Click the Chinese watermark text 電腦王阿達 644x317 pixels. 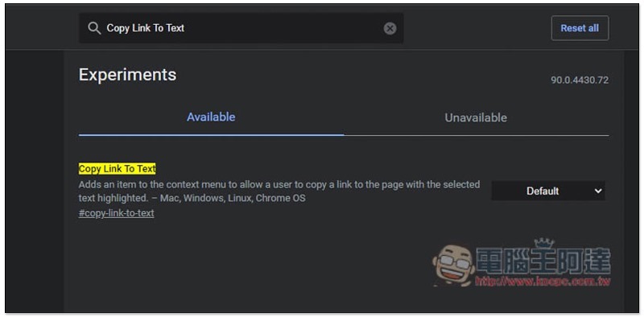(543, 261)
